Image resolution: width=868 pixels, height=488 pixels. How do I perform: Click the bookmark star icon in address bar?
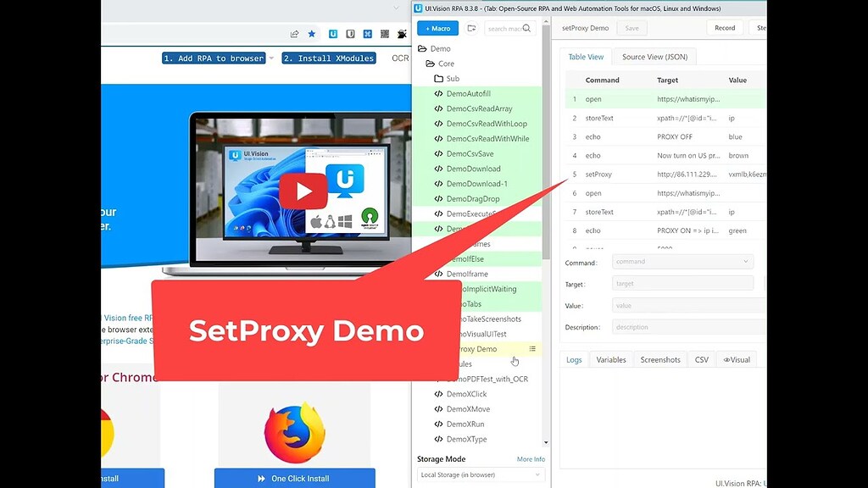312,34
